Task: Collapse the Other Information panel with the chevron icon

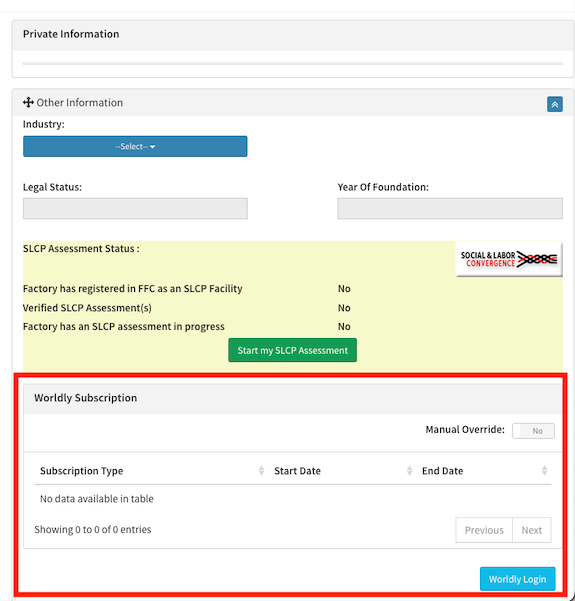Action: (x=555, y=104)
